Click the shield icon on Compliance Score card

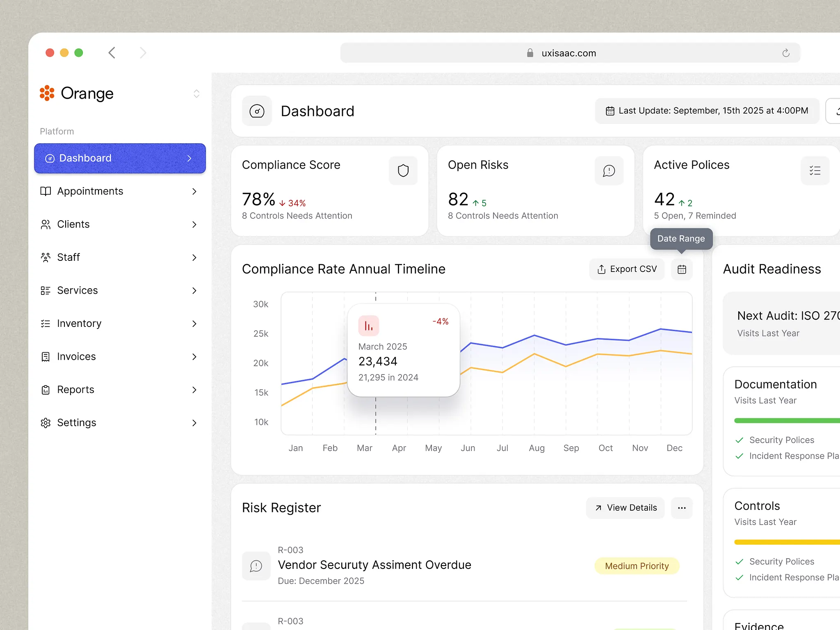pos(403,170)
